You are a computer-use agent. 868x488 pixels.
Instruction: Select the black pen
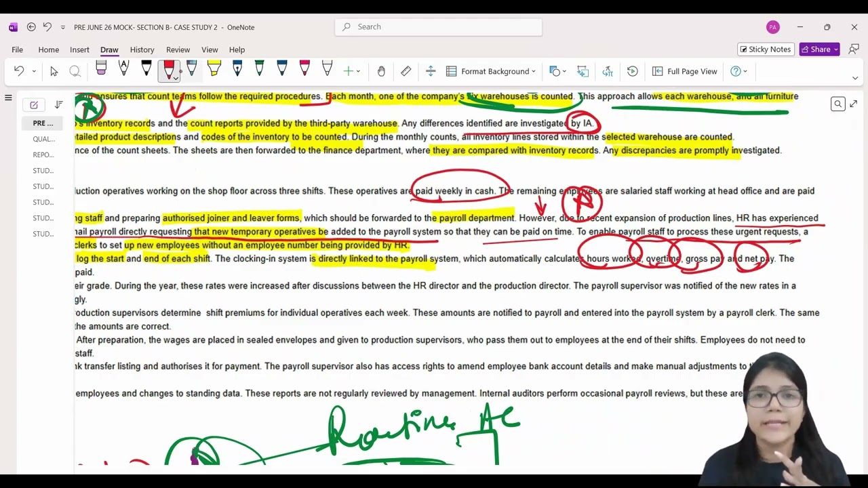146,68
